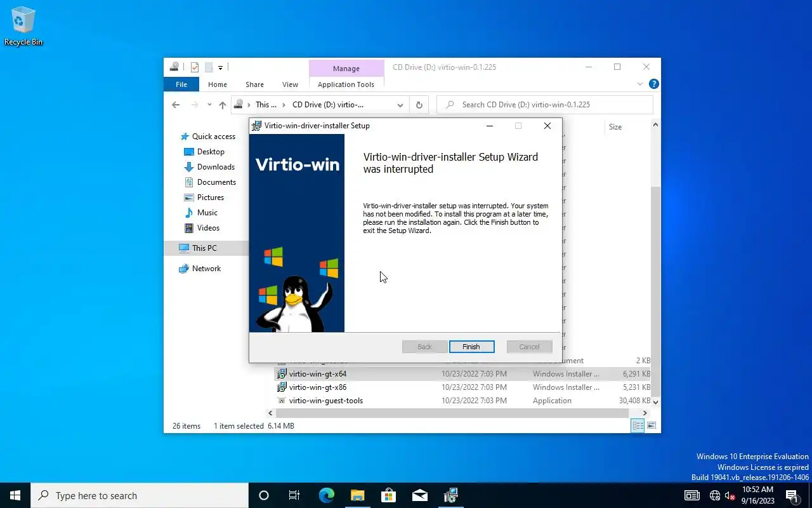
Task: Open the Windows Start menu
Action: tap(15, 495)
